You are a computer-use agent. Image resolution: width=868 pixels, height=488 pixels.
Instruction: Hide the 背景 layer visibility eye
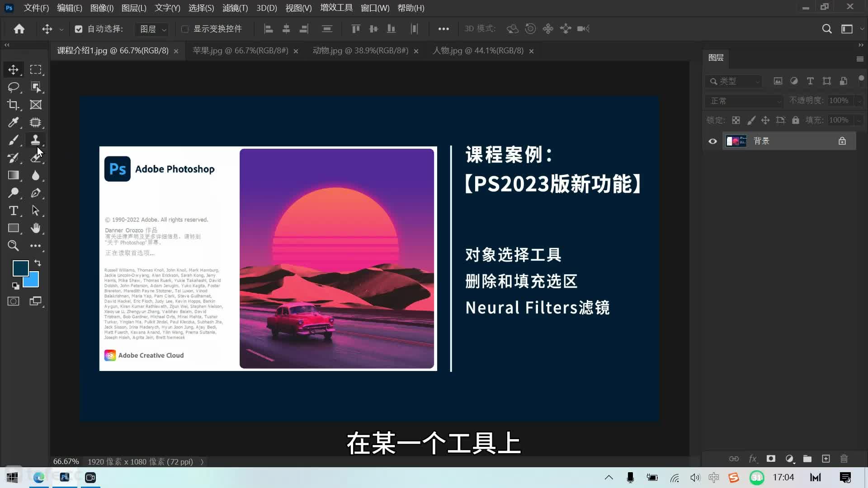click(x=712, y=141)
